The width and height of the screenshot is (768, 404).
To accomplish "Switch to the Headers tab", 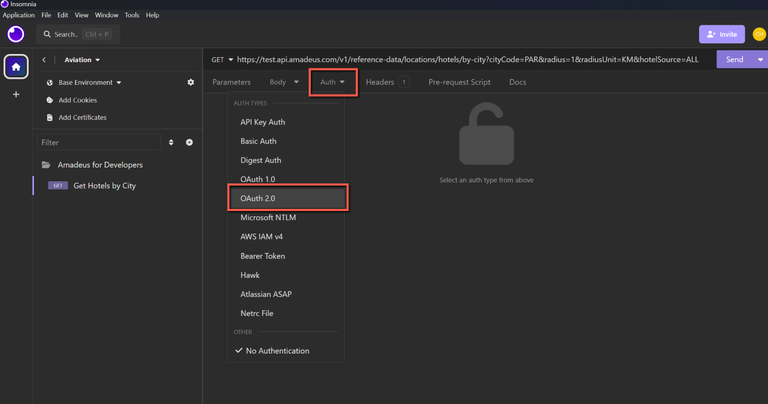I will pos(386,82).
